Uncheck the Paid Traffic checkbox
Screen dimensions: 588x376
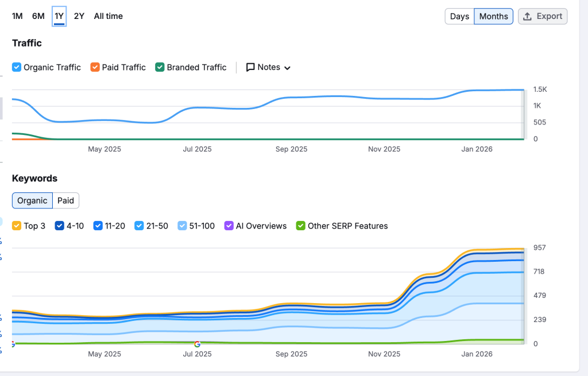tap(95, 67)
